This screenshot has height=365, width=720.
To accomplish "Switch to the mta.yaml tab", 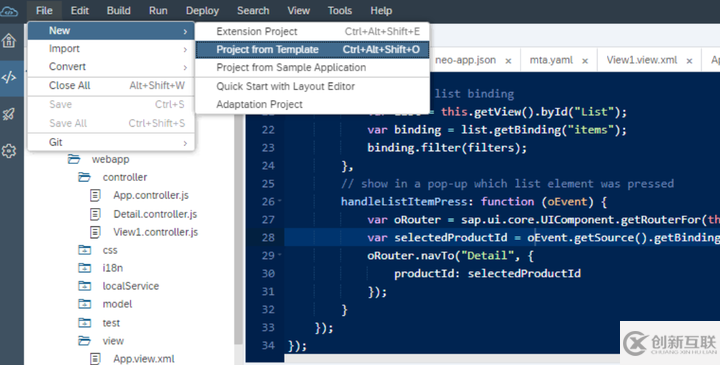I will (551, 60).
